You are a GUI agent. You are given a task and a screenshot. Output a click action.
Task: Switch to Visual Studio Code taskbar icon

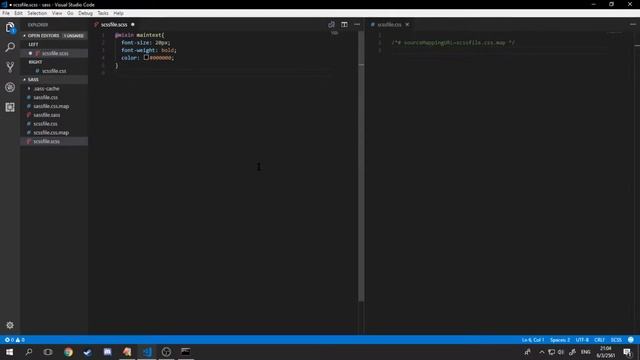click(x=147, y=351)
